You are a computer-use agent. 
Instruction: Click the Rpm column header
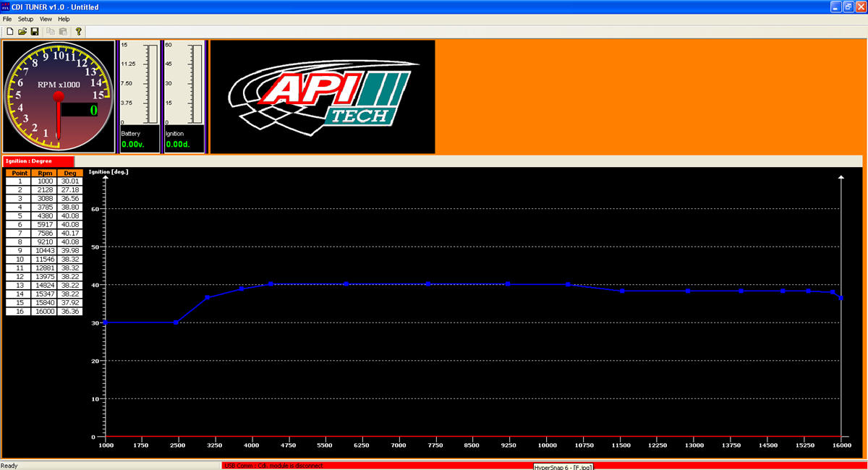(46, 174)
